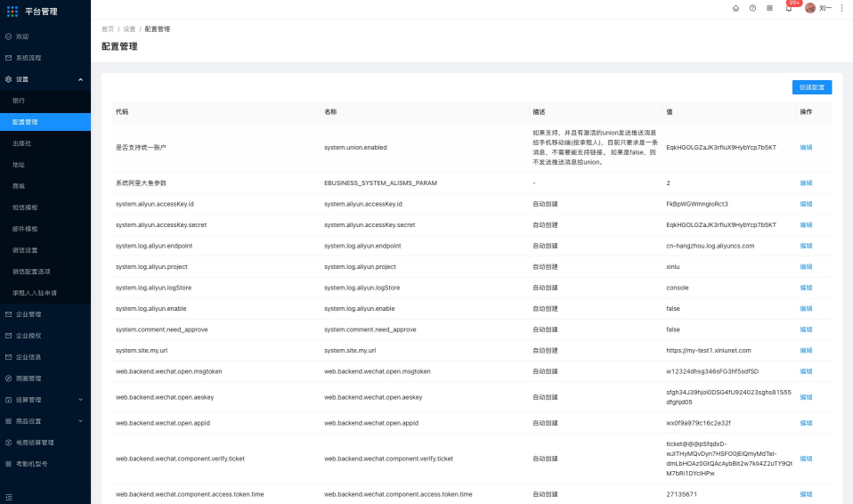Expand the 结算管理 submenu arrow

tap(80, 400)
